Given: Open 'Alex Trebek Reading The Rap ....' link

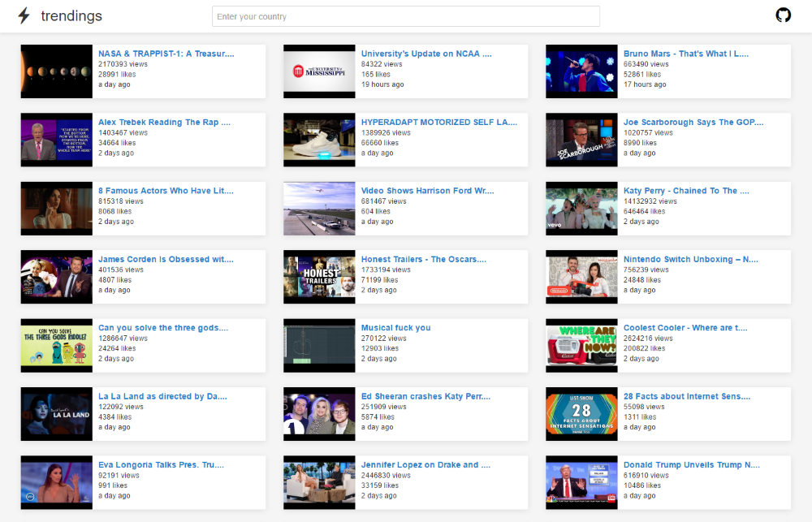Looking at the screenshot, I should pos(164,123).
